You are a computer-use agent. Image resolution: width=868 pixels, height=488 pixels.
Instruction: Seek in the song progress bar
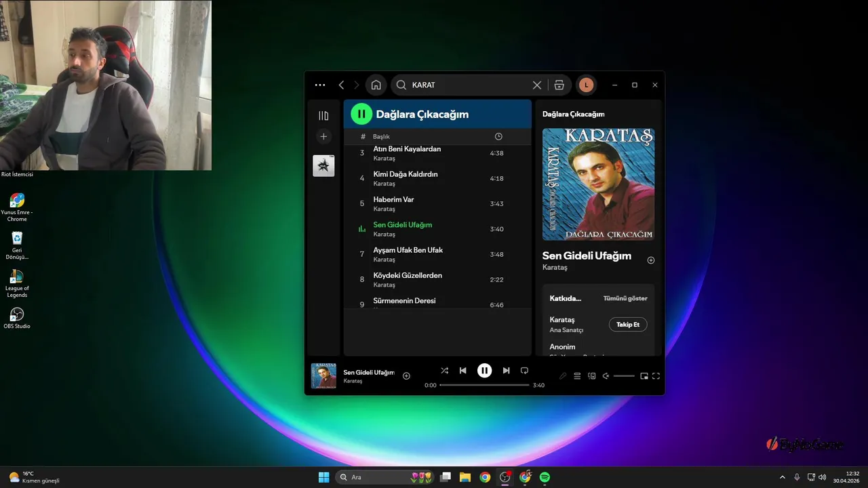(484, 385)
